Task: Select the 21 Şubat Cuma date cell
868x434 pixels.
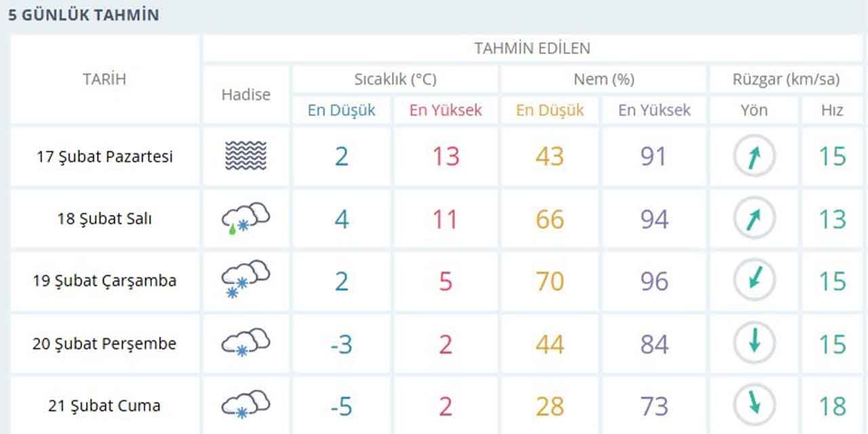Action: 104,406
